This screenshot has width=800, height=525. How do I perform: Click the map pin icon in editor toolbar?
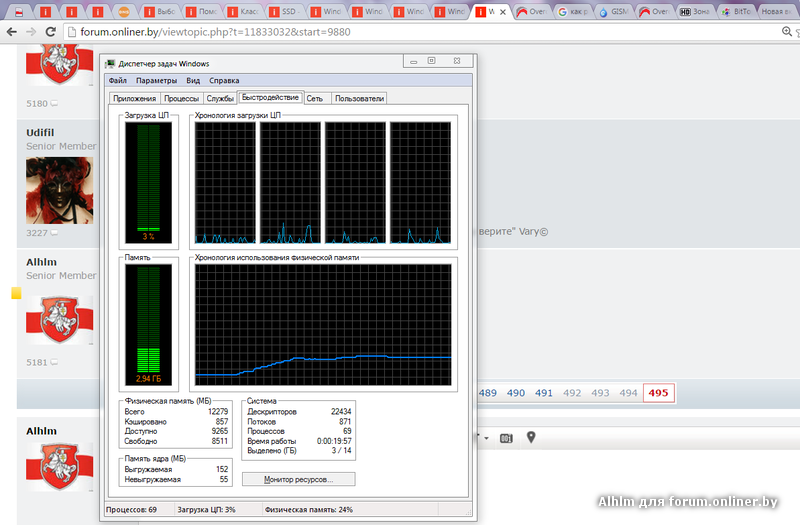tap(531, 438)
